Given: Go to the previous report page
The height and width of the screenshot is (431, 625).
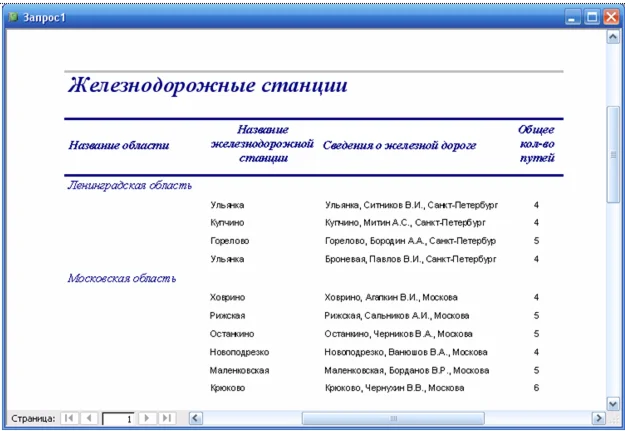Looking at the screenshot, I should click(x=88, y=418).
